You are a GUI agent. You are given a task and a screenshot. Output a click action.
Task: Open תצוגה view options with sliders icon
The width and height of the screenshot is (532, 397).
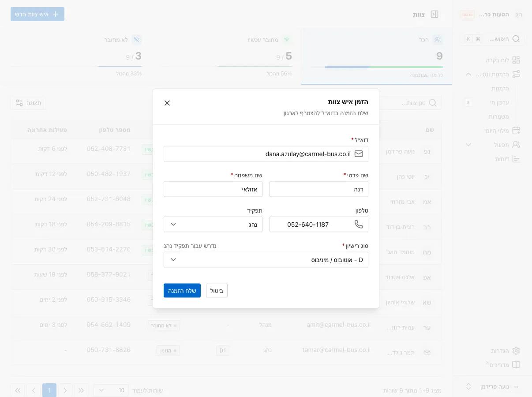coord(28,103)
